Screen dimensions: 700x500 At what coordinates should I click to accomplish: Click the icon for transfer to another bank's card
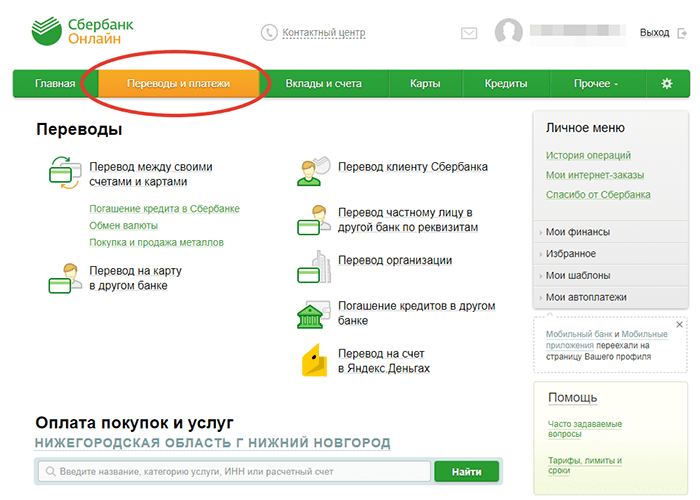[x=65, y=278]
